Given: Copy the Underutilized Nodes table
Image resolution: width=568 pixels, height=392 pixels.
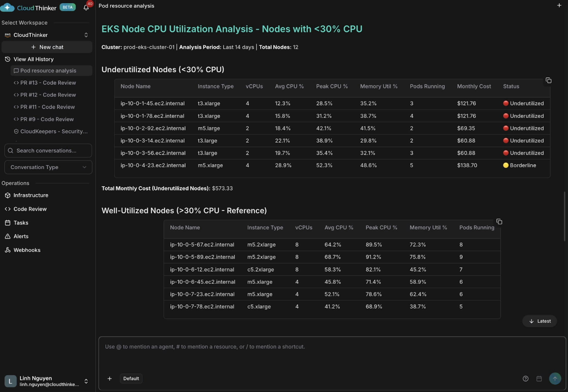Looking at the screenshot, I should pos(548,80).
